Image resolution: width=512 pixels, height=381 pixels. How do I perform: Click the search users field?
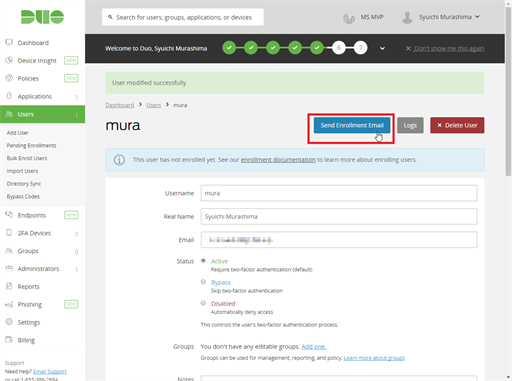tap(183, 17)
